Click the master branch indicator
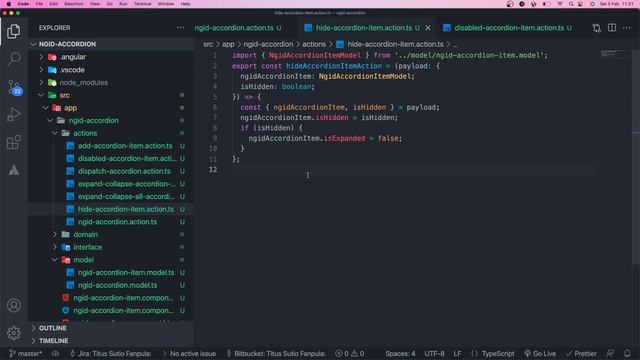The width and height of the screenshot is (640, 360). (25, 353)
